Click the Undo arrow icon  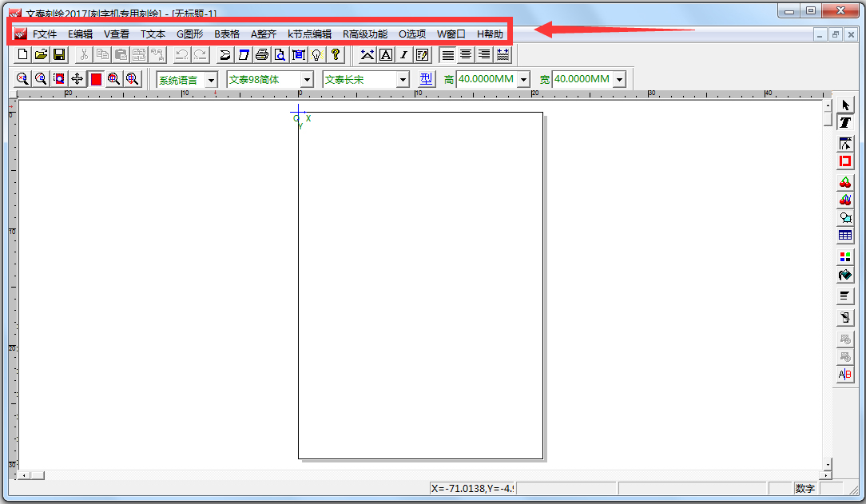181,54
